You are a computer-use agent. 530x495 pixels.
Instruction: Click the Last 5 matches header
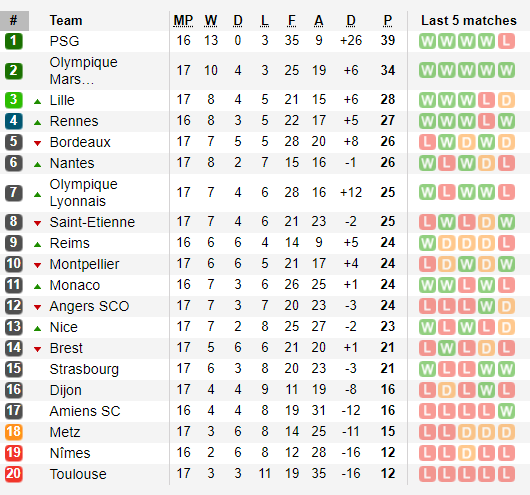(468, 21)
